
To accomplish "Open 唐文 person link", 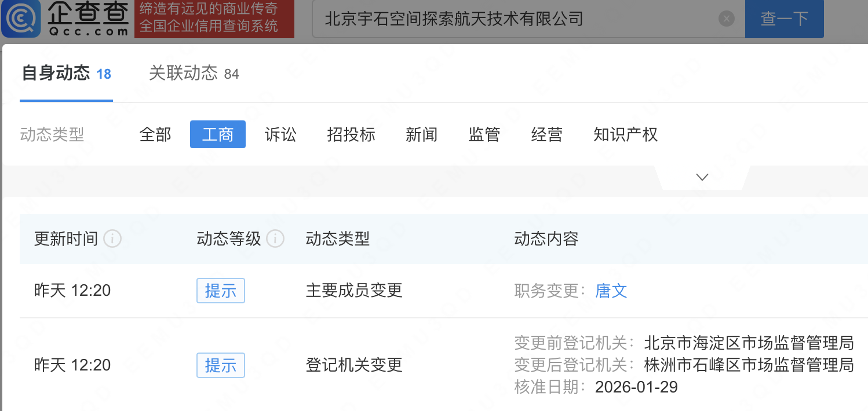I will [611, 291].
